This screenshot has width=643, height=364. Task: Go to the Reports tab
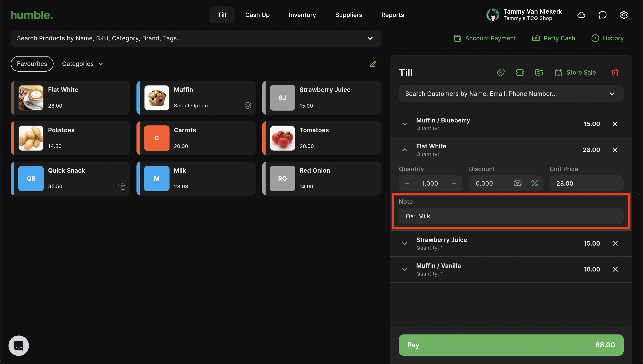[392, 15]
